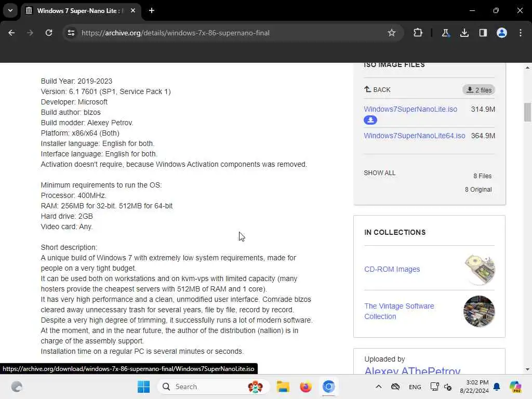Open File Explorer from taskbar
Viewport: 532px width, 399px height.
point(283,387)
